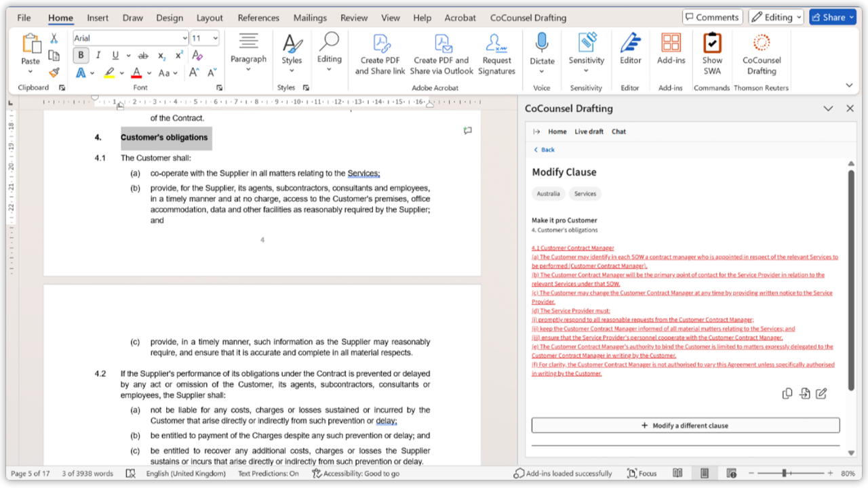Viewport: 868px width, 488px height.
Task: Launch CoCounsel Drafting from the ribbon
Action: (762, 54)
